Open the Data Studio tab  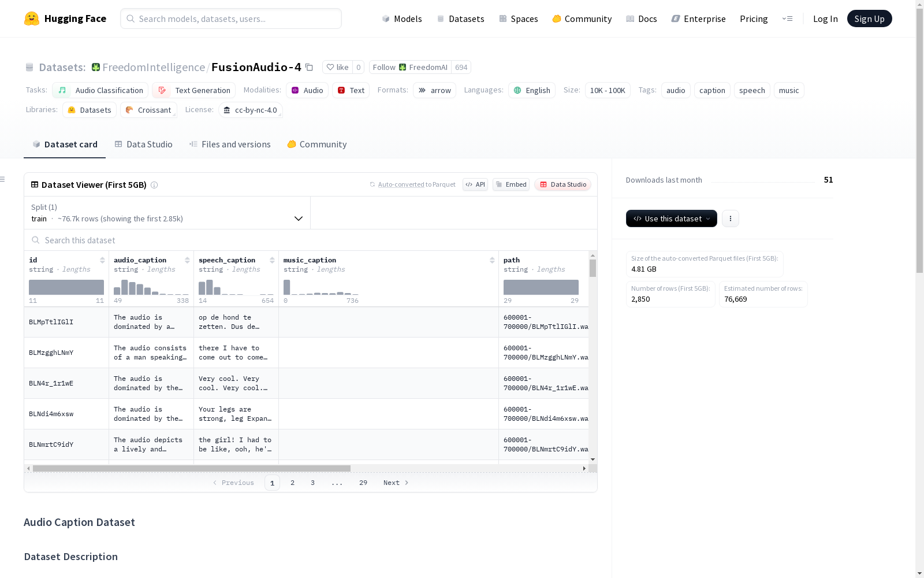pos(143,144)
